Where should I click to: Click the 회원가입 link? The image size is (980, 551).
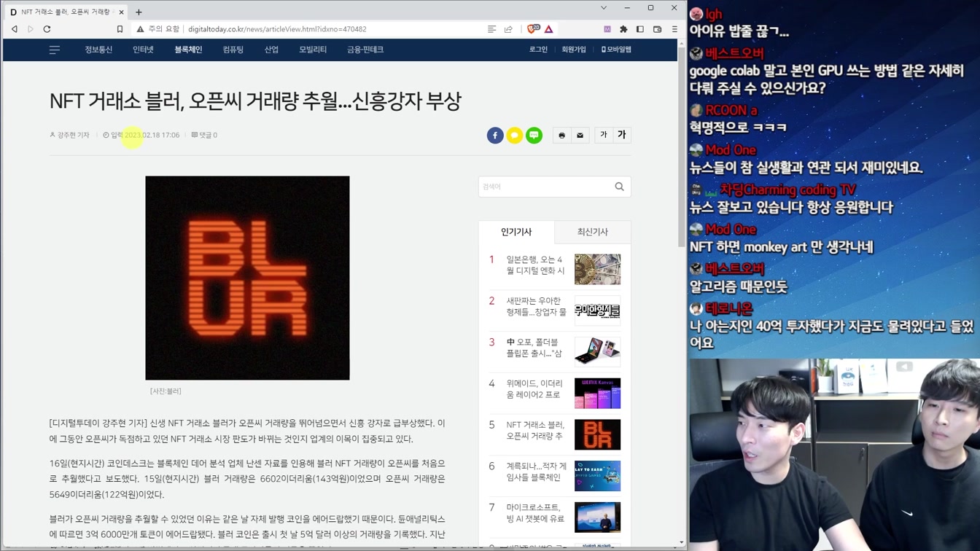[x=574, y=50]
